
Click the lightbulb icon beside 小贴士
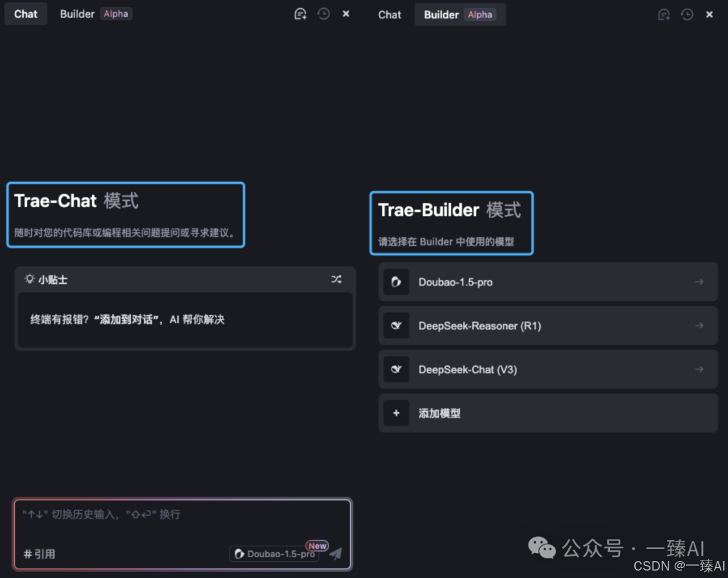tap(30, 279)
